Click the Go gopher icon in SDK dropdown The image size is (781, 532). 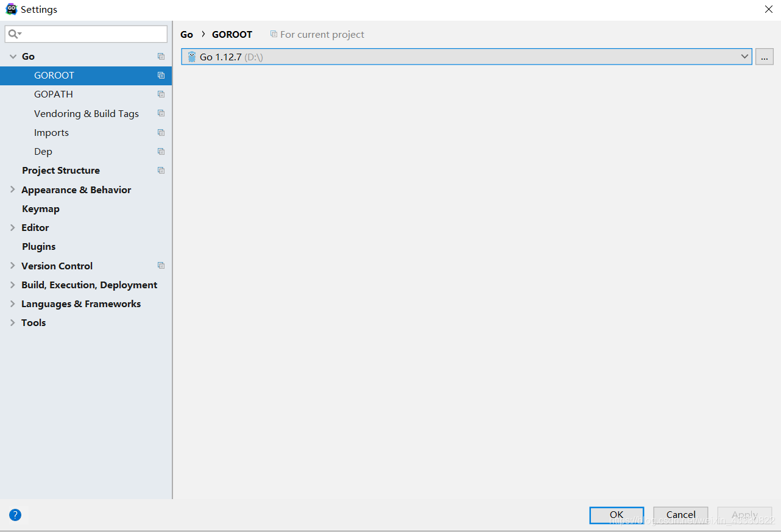pos(192,57)
